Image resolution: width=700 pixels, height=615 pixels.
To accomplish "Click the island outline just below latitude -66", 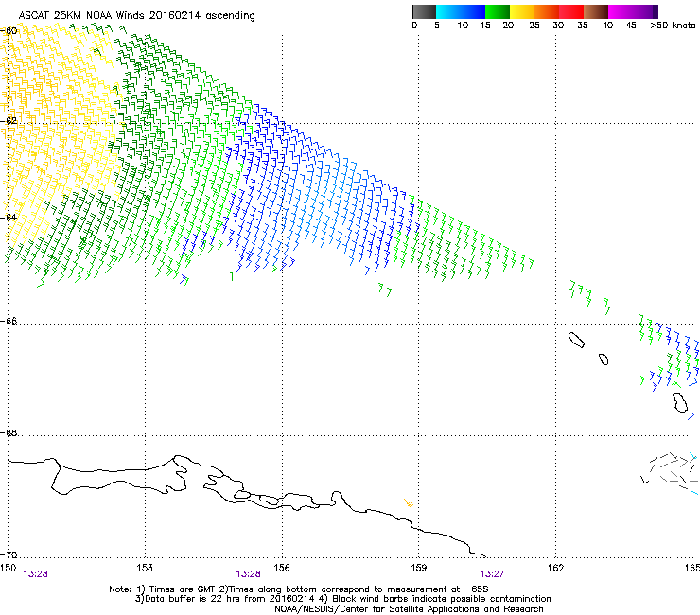I will tap(576, 340).
